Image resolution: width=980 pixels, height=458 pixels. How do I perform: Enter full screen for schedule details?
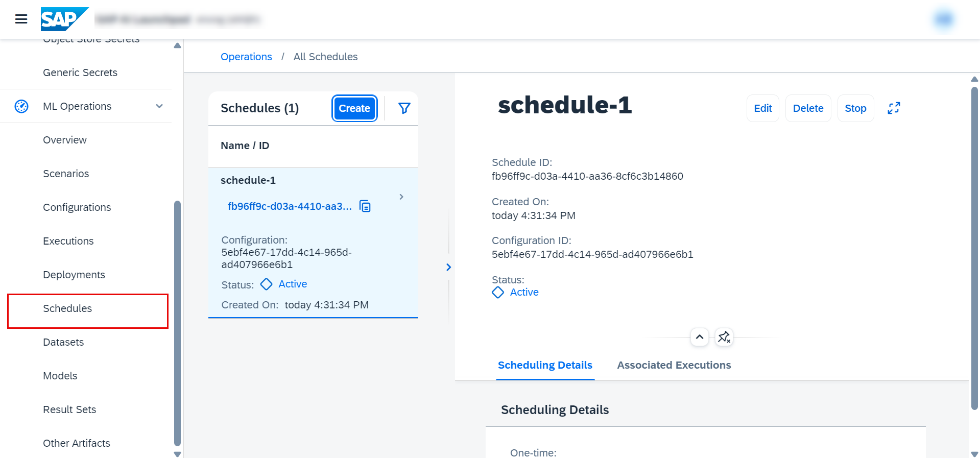(x=894, y=108)
